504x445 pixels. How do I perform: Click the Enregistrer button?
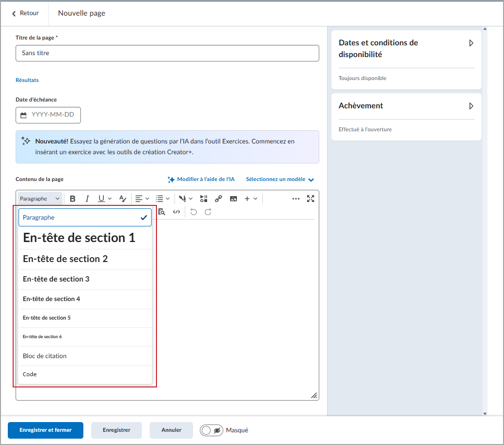pos(116,430)
